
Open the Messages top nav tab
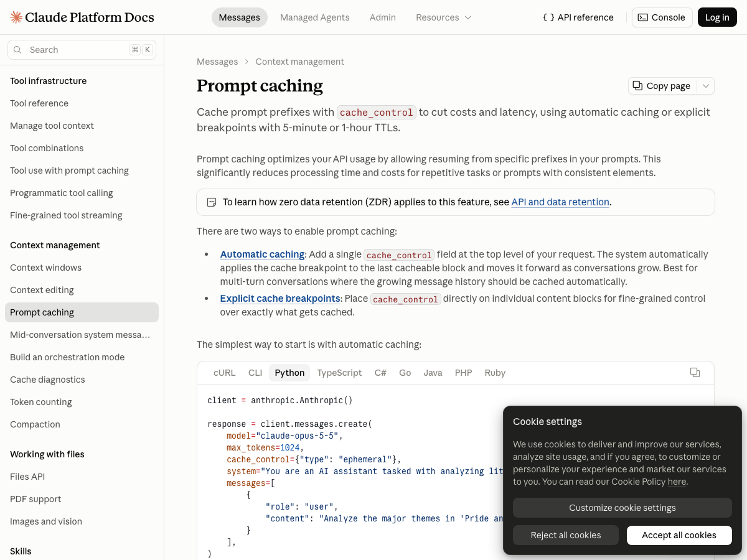pos(240,17)
